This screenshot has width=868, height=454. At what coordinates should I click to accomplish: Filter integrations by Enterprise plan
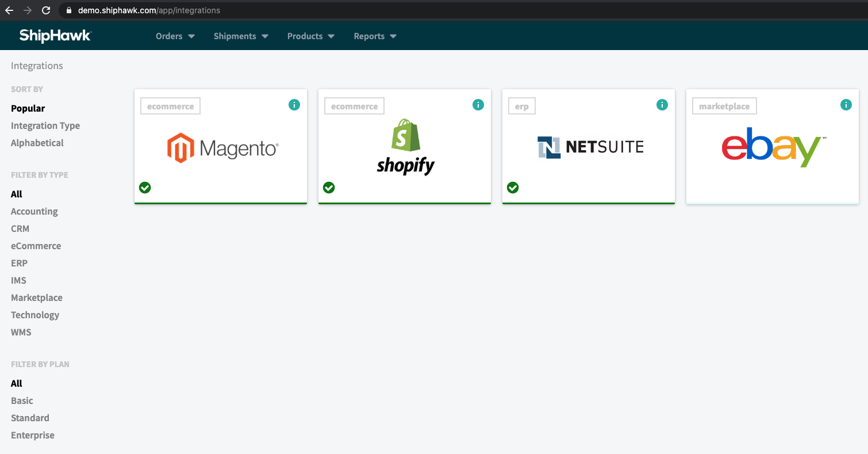point(32,435)
